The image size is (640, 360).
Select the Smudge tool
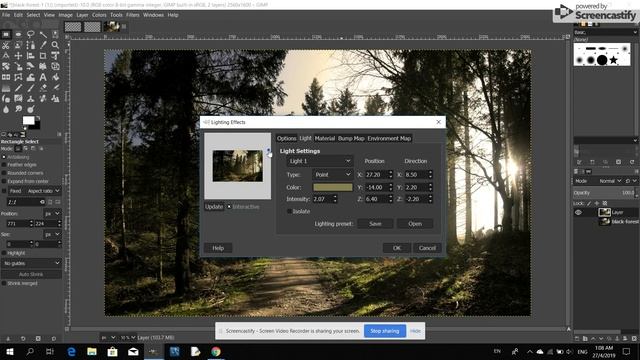point(18,109)
